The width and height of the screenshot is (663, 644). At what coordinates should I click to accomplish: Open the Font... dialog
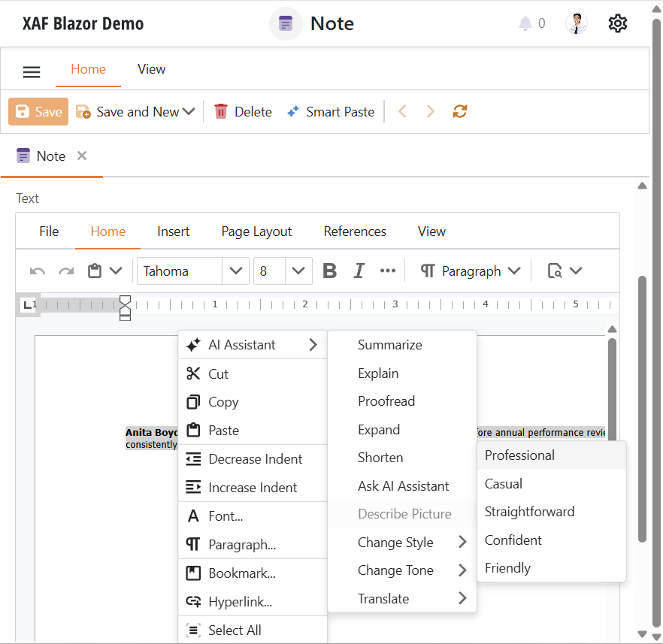point(253,516)
